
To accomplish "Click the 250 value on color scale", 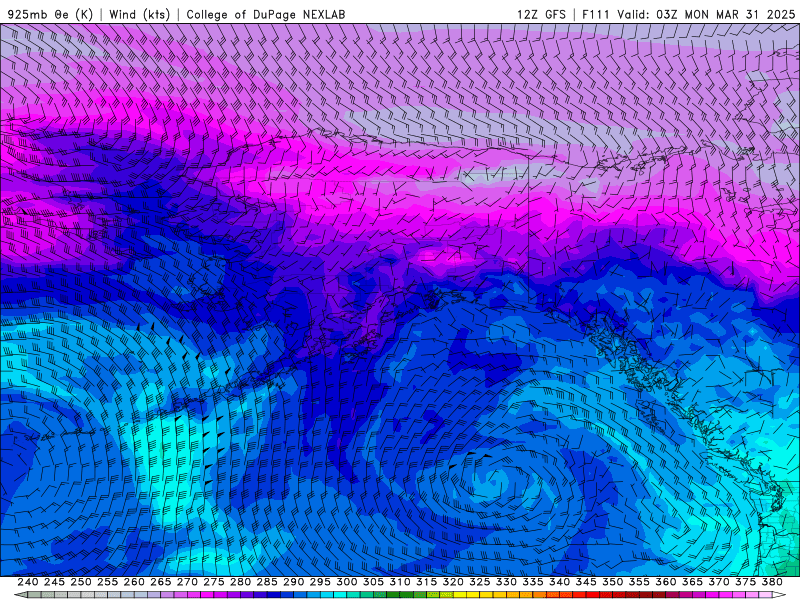I will pos(81,582).
